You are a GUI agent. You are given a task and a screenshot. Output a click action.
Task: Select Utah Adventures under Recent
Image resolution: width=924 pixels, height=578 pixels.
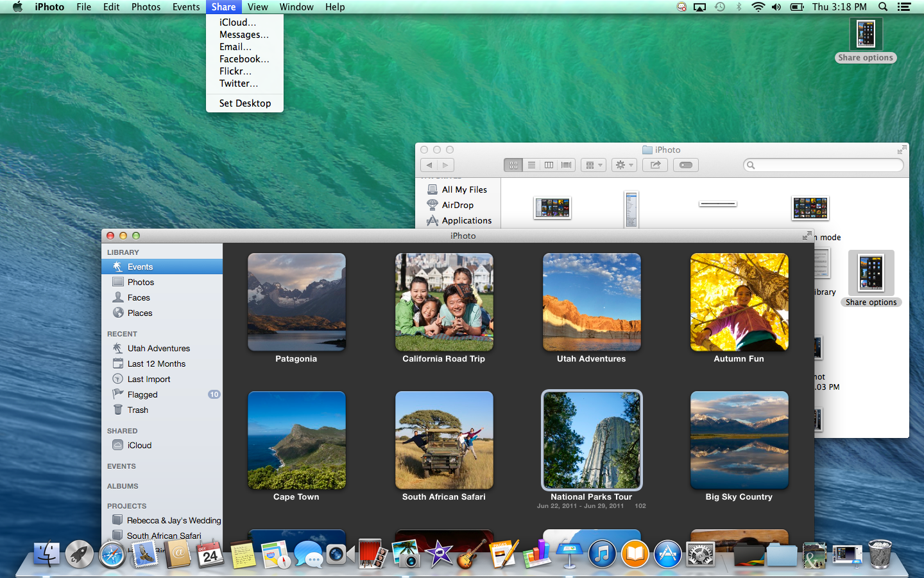click(162, 348)
